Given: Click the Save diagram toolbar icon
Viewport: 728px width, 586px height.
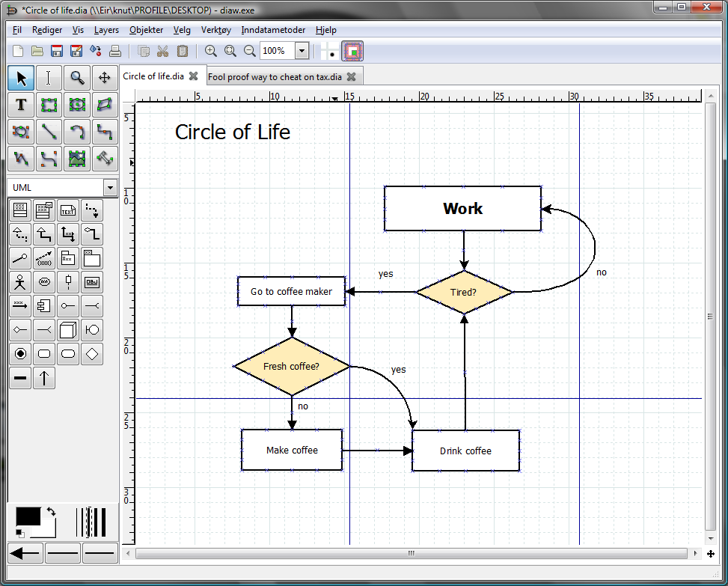Looking at the screenshot, I should tap(57, 51).
